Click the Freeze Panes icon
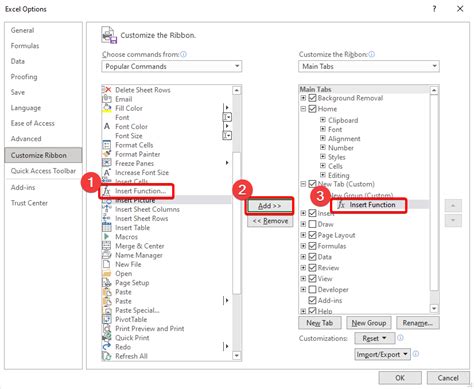Screen dimensions: 474x389 point(106,163)
